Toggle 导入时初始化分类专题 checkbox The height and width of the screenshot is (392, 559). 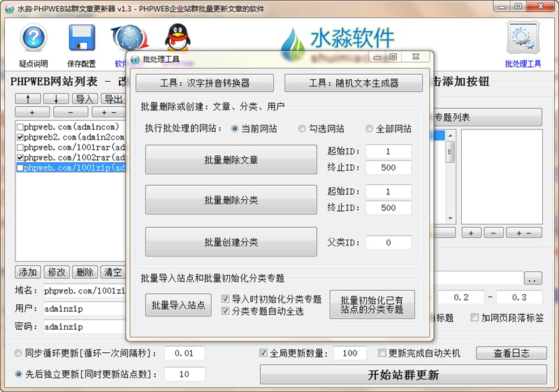click(225, 298)
